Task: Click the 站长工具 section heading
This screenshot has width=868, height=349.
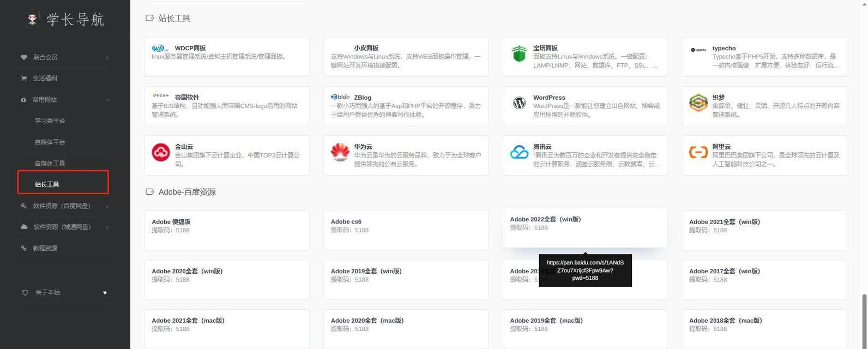Action: click(x=174, y=18)
